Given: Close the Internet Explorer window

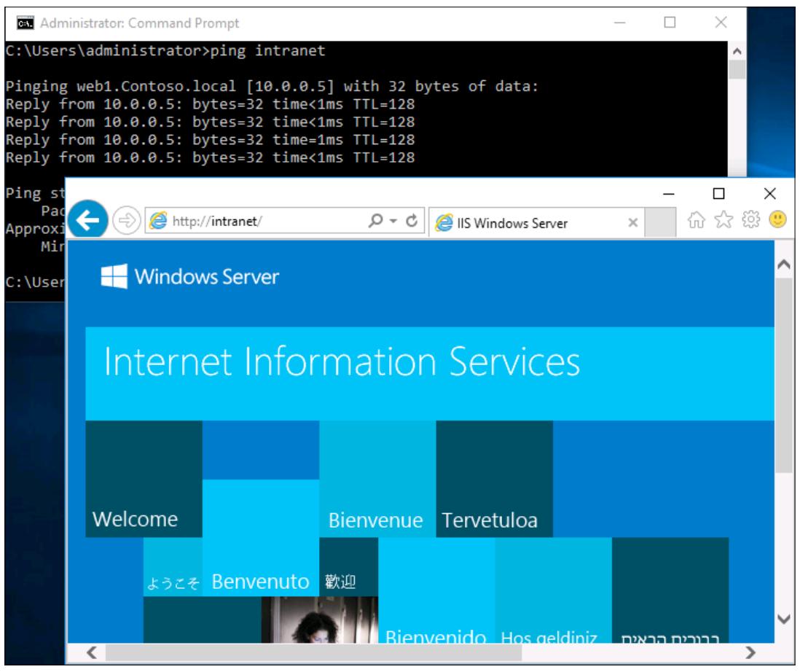Looking at the screenshot, I should click(770, 193).
